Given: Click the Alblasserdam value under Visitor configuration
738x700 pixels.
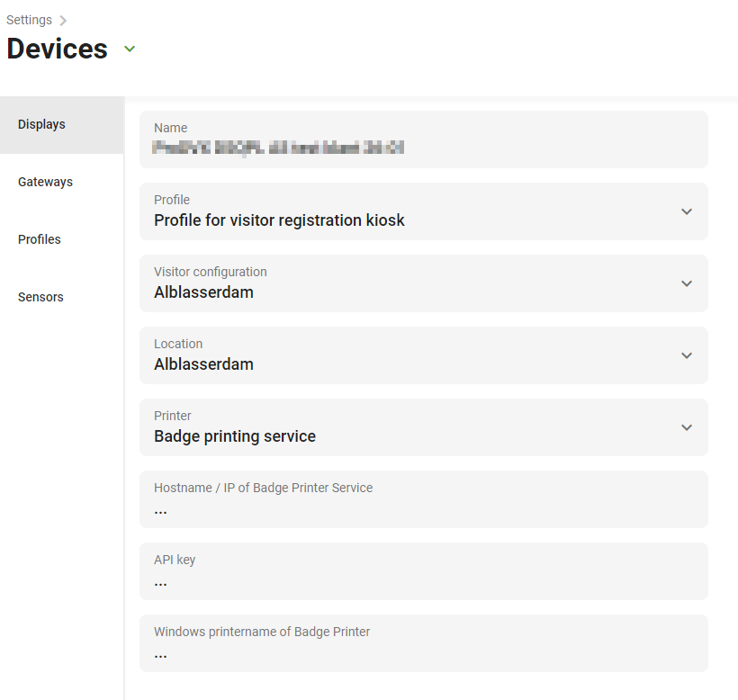Looking at the screenshot, I should coord(203,292).
